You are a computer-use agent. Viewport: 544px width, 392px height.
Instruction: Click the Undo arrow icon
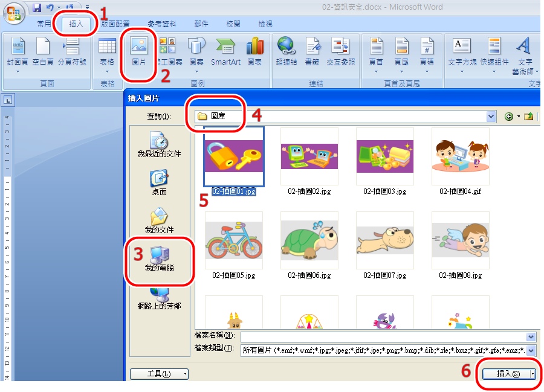50,7
